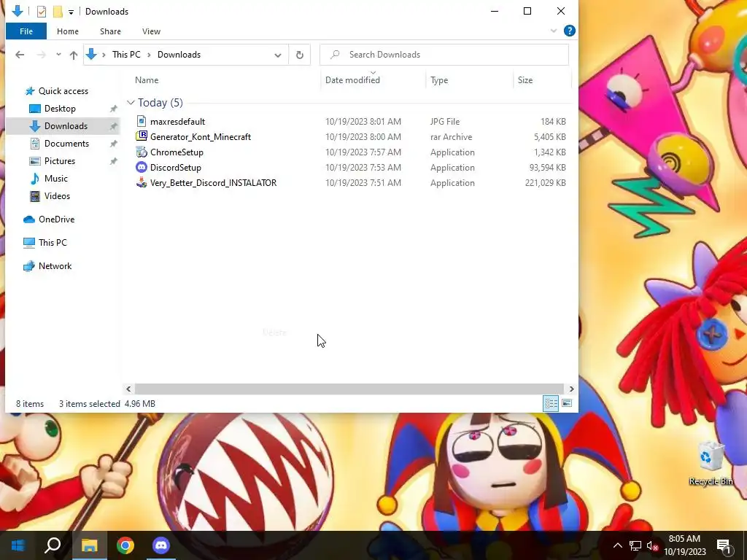Viewport: 747px width, 560px height.
Task: Show hidden system tray icons
Action: (x=617, y=545)
